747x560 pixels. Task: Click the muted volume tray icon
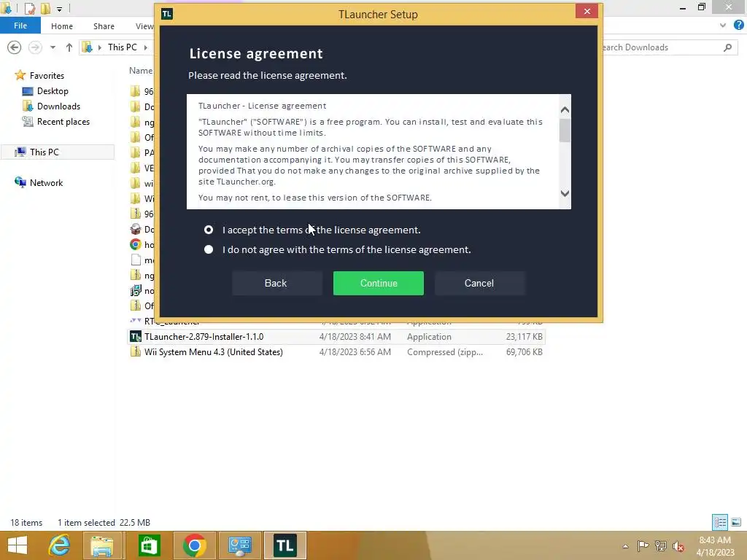click(678, 546)
